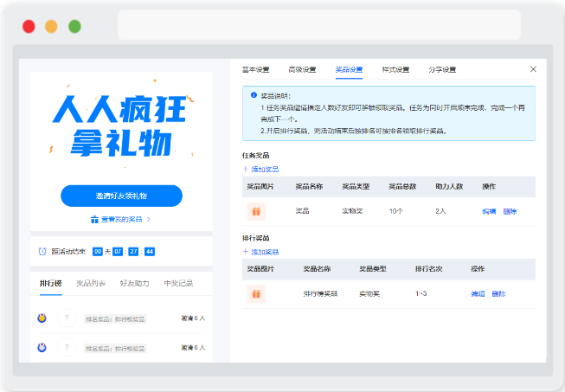Click the silver second-place medal icon
The image size is (565, 392).
coord(42,347)
